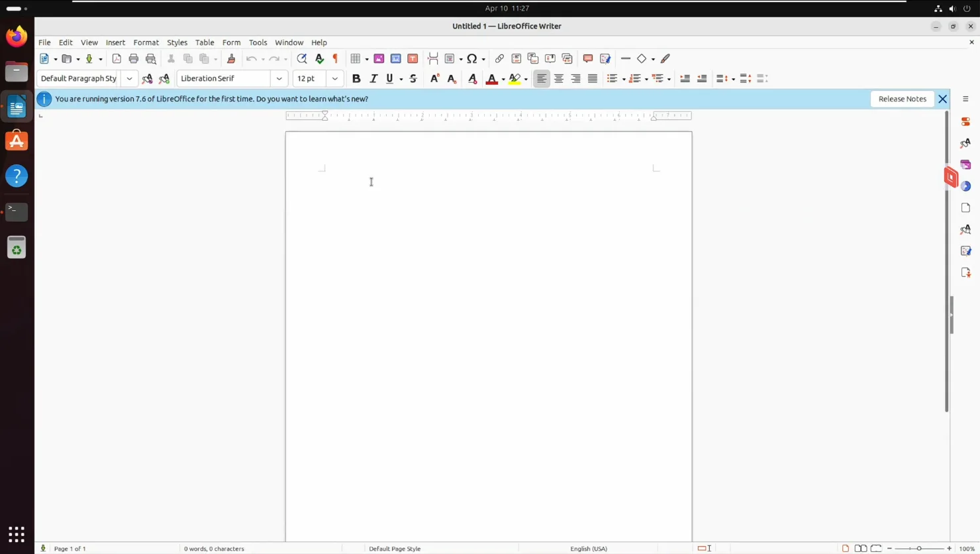Click the Release Notes button
The height and width of the screenshot is (554, 980).
[x=902, y=99]
